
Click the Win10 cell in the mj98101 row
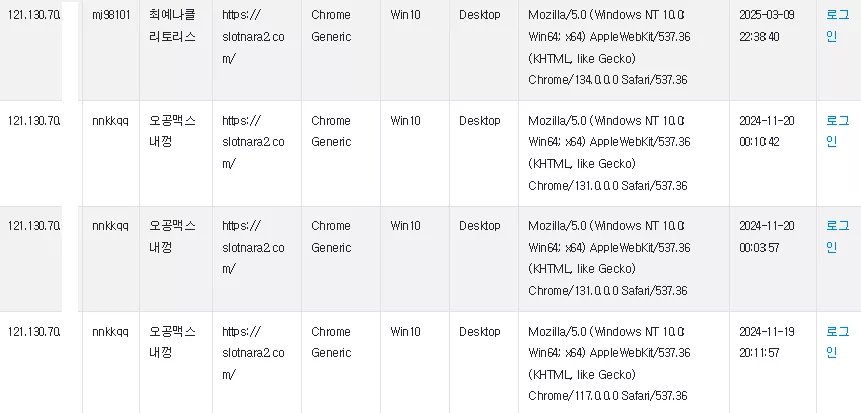pos(405,15)
